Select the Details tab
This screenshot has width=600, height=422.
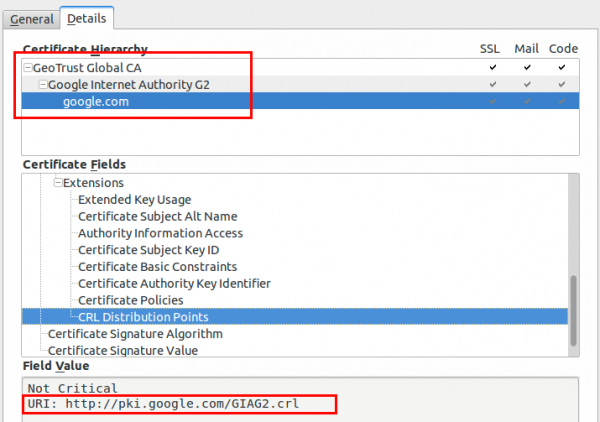point(86,18)
